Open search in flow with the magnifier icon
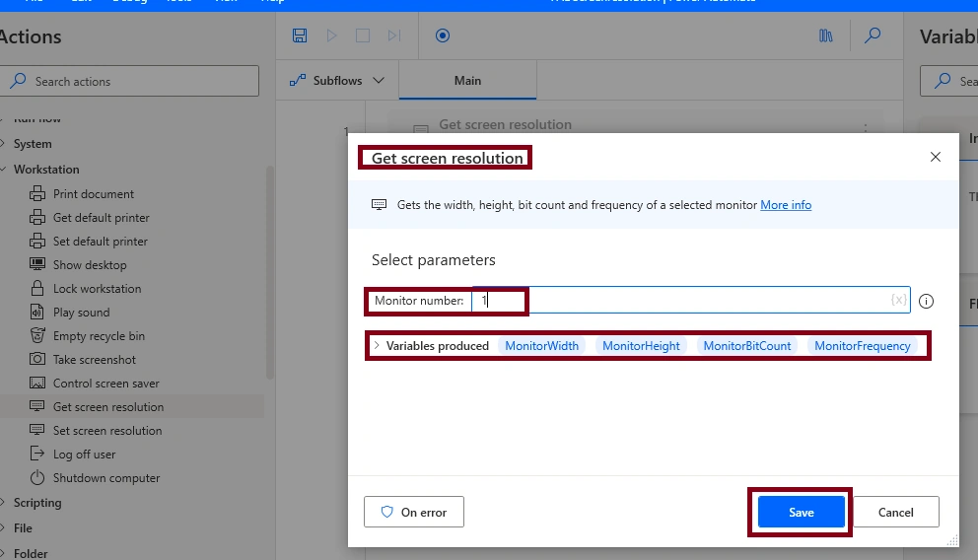Image resolution: width=978 pixels, height=560 pixels. (873, 35)
